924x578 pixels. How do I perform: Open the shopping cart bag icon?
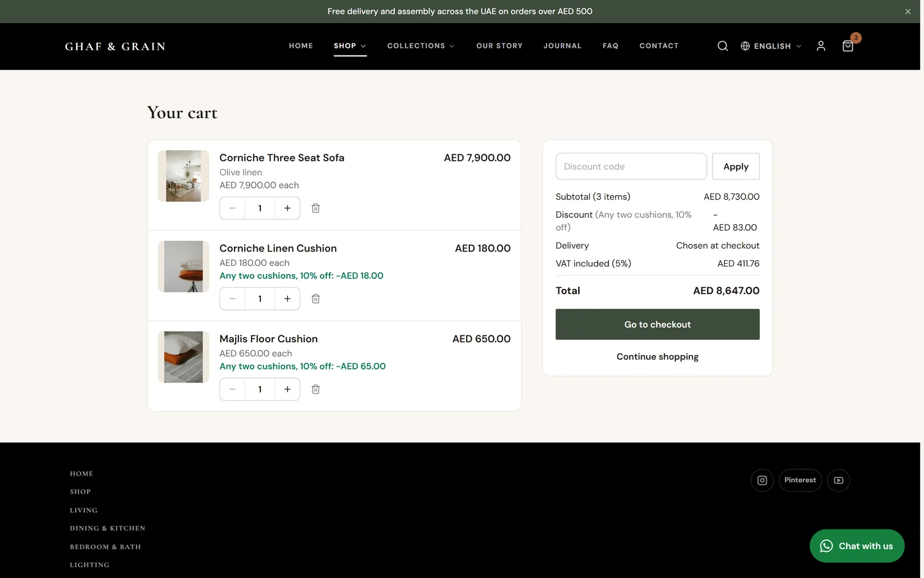pos(848,46)
